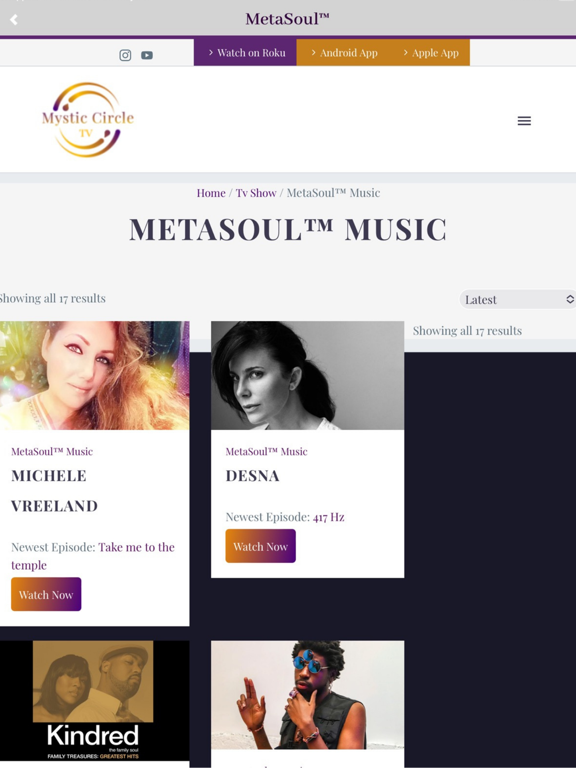
Task: Open the Instagram icon link
Action: point(125,55)
